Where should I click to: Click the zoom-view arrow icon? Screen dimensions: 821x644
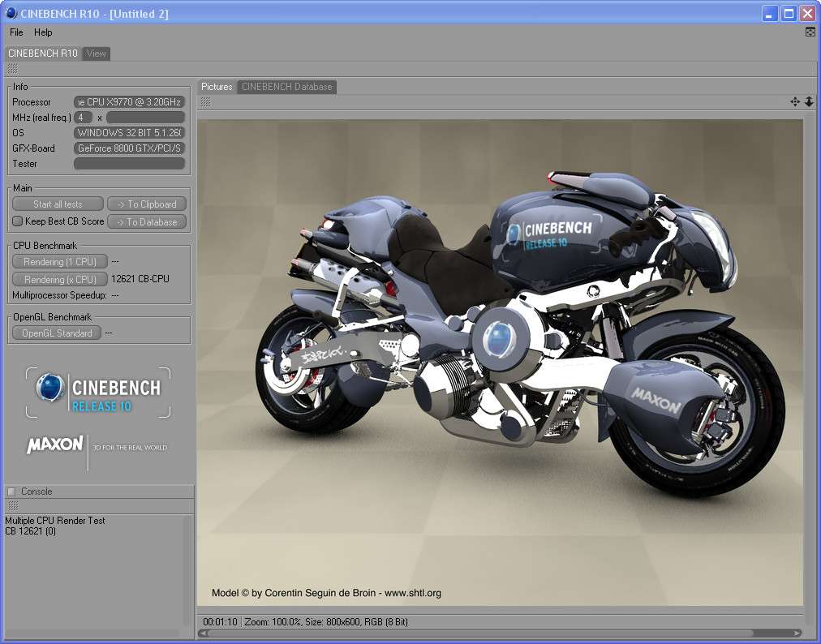click(809, 101)
